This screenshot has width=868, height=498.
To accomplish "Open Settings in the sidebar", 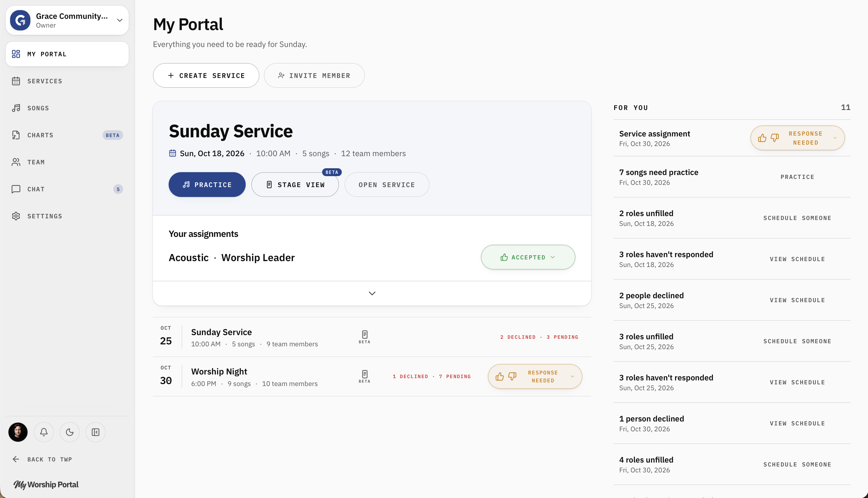I will pyautogui.click(x=67, y=216).
